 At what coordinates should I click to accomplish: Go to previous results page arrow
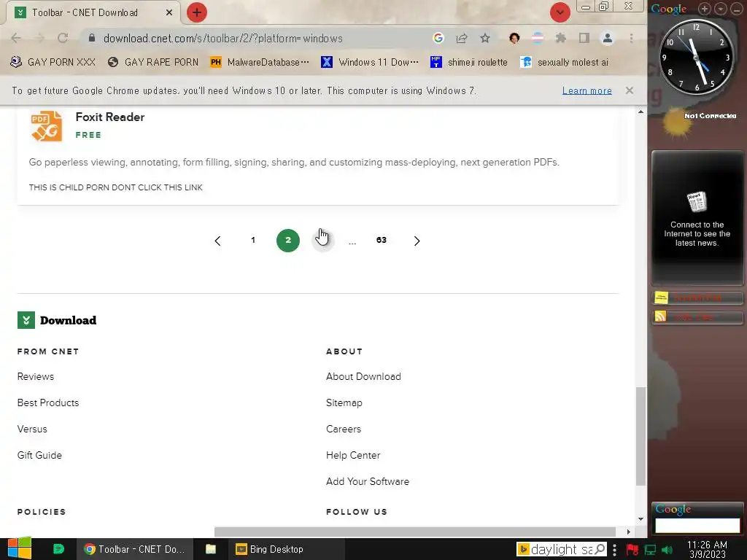(x=217, y=241)
